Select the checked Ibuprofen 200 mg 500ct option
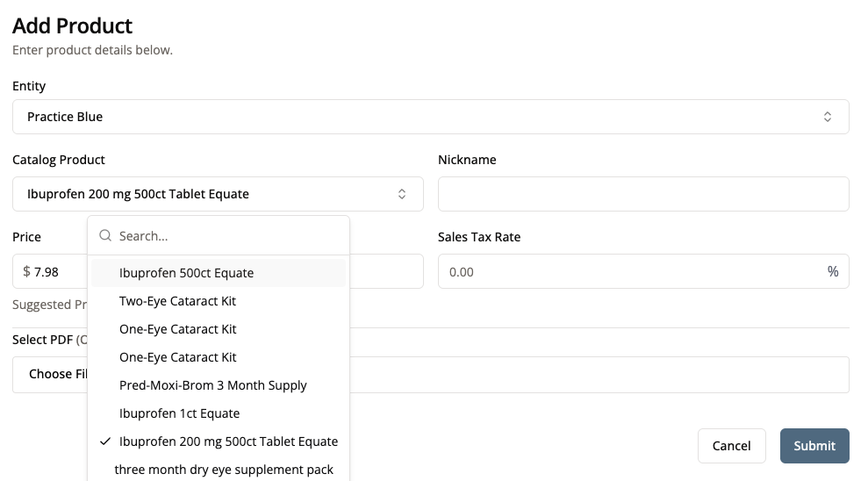This screenshot has height=481, width=868. pyautogui.click(x=228, y=442)
